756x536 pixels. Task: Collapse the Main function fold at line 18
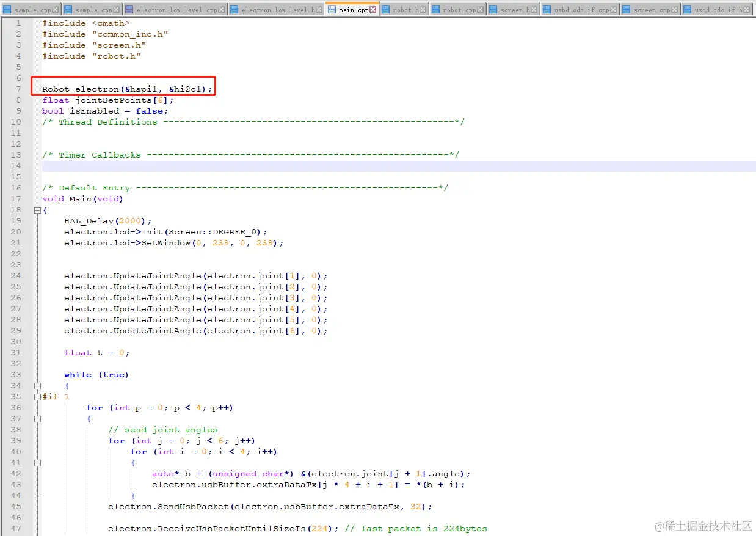point(37,210)
